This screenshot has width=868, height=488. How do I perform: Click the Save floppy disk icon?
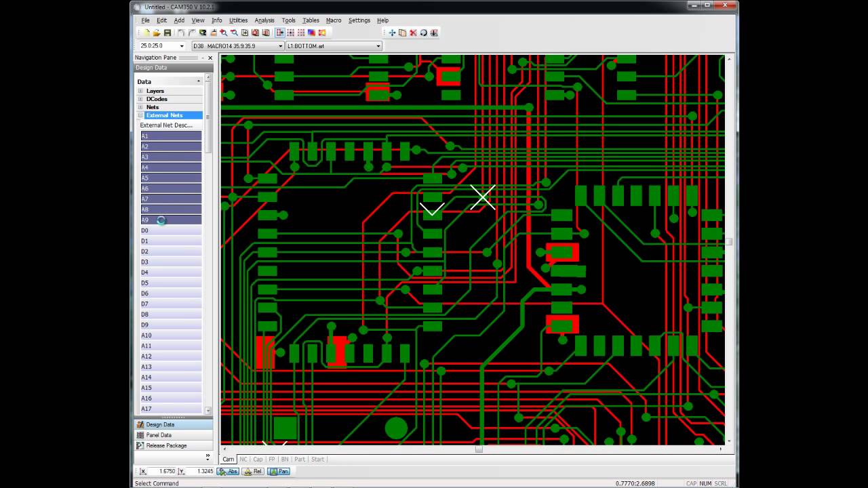pos(167,33)
